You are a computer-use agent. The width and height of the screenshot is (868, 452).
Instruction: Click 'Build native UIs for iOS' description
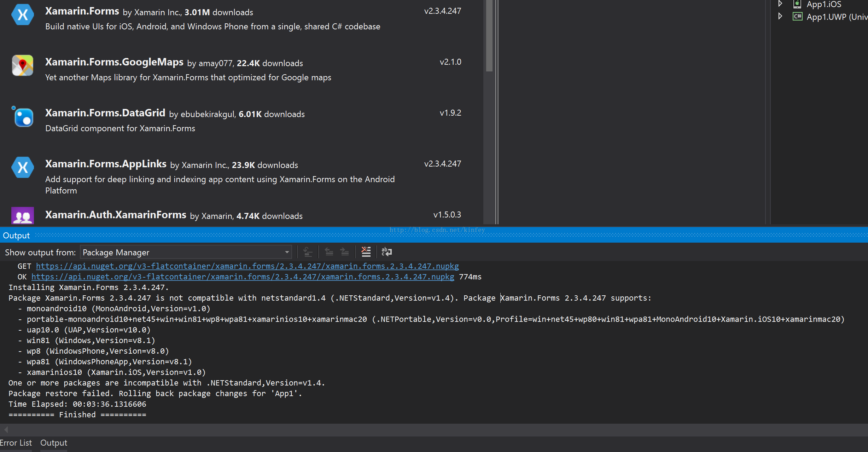tap(213, 27)
